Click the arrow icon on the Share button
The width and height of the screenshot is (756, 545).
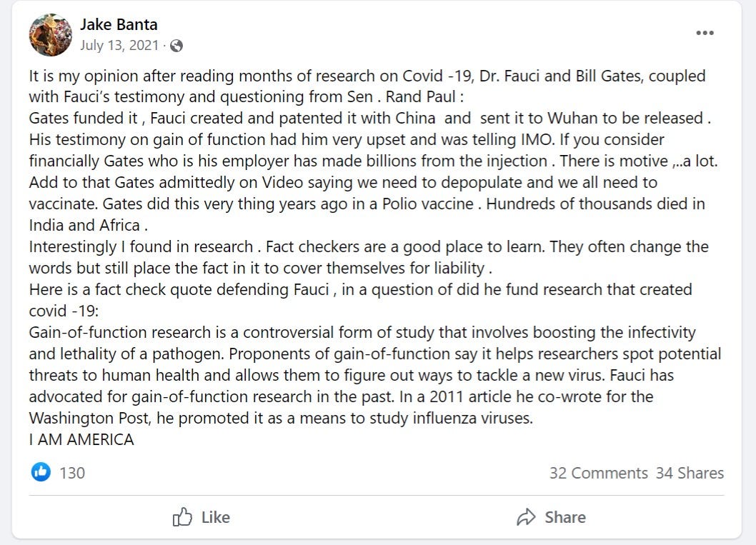528,517
